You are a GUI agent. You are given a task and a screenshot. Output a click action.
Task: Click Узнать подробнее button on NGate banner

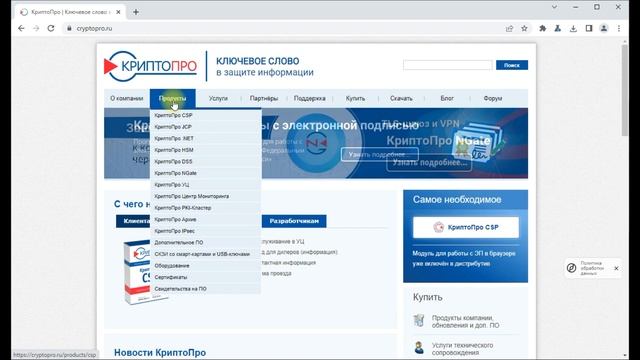click(x=429, y=163)
